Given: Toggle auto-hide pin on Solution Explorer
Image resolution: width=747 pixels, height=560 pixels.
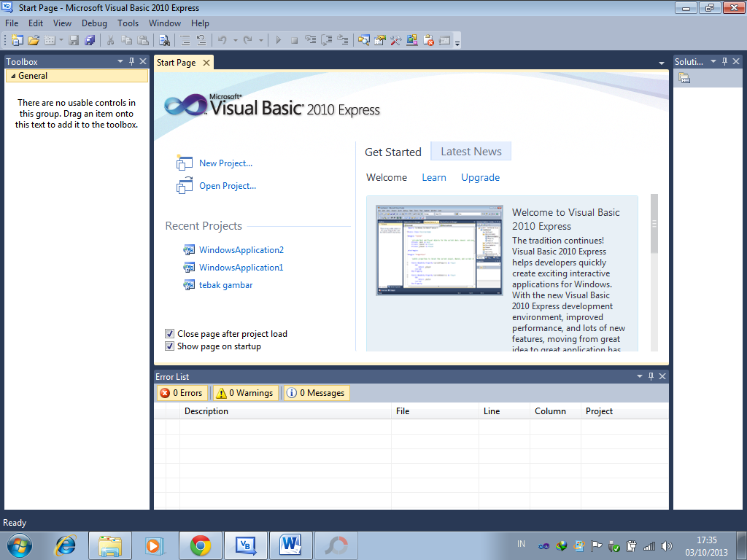Looking at the screenshot, I should tap(725, 61).
